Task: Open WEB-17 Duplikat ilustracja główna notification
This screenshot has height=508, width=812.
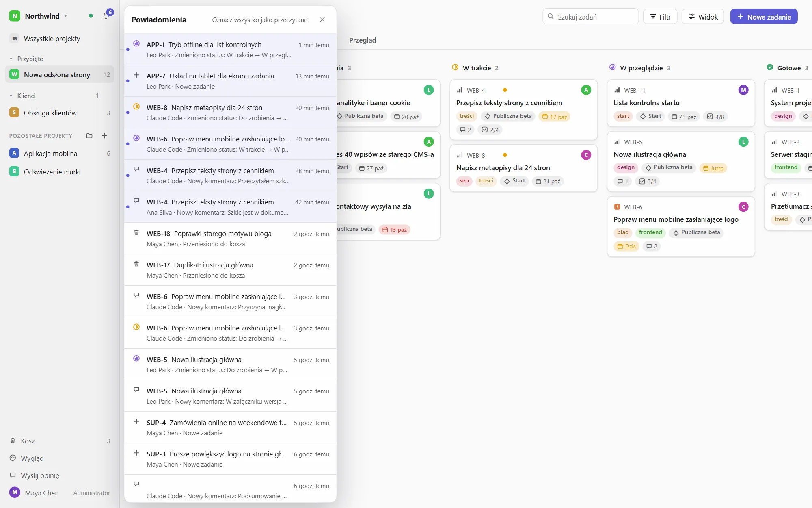Action: point(230,270)
